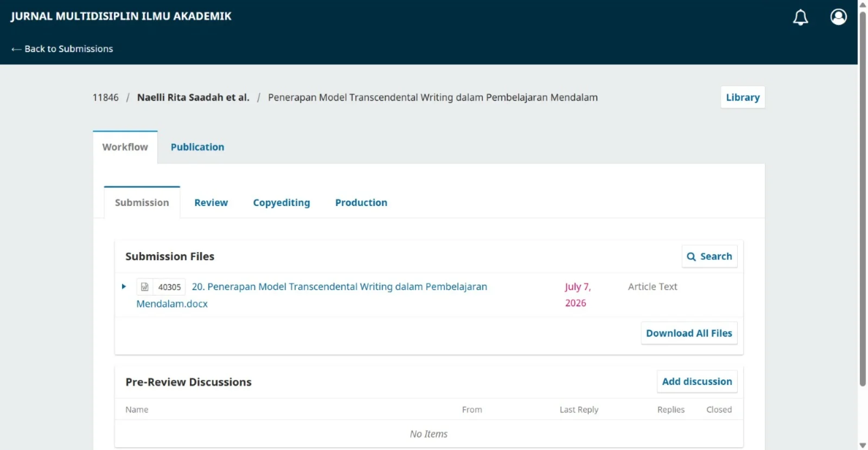The width and height of the screenshot is (868, 450).
Task: Click the back arrow icon beside Back to Submissions
Action: click(16, 49)
